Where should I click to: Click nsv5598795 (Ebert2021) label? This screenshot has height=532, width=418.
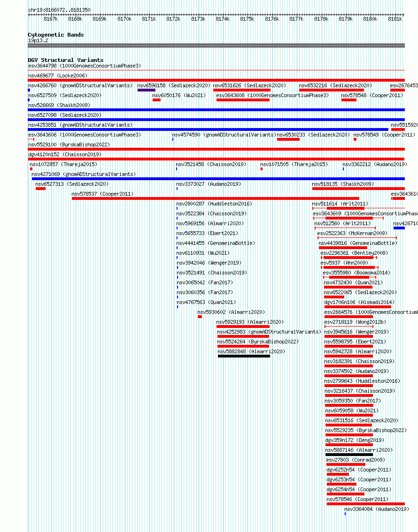pos(355,342)
